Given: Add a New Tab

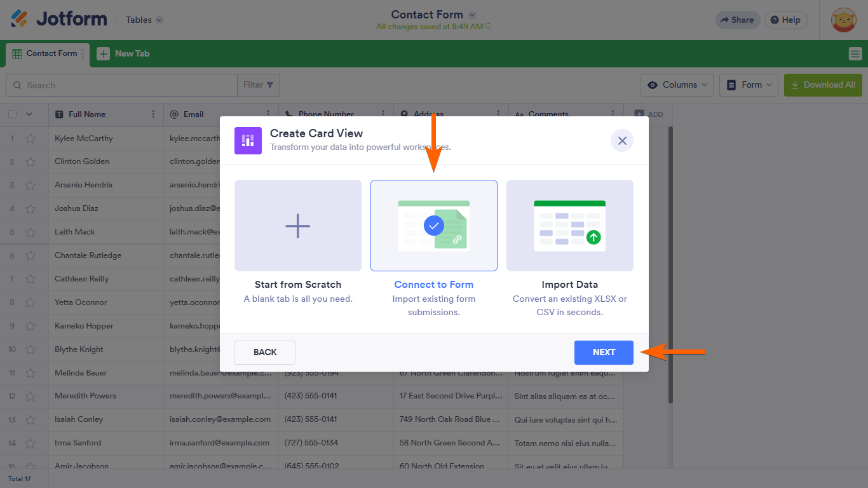Looking at the screenshot, I should [x=123, y=54].
